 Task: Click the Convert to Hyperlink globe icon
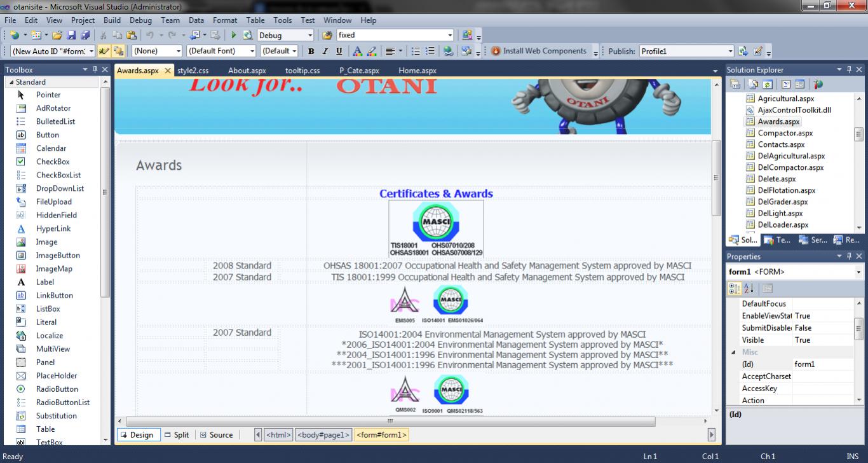coord(449,52)
